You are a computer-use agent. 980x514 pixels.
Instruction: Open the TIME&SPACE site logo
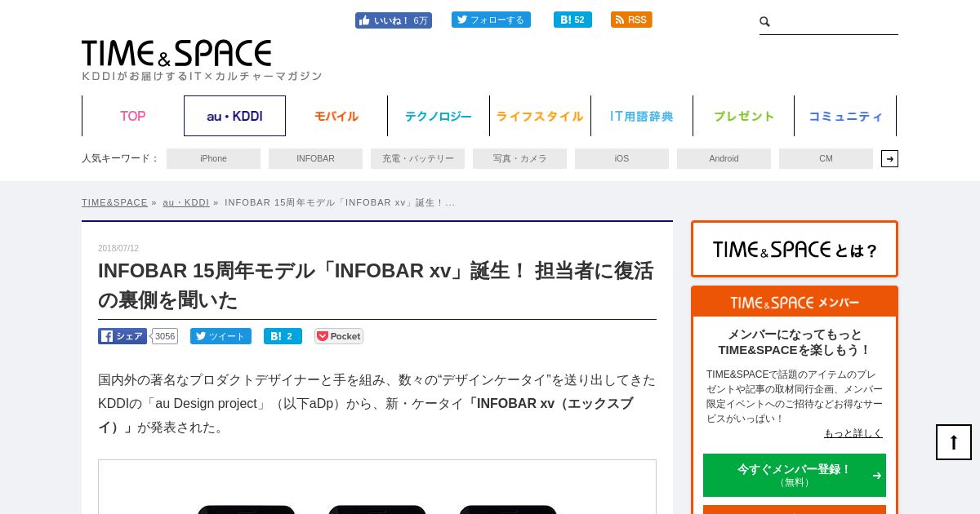click(176, 54)
